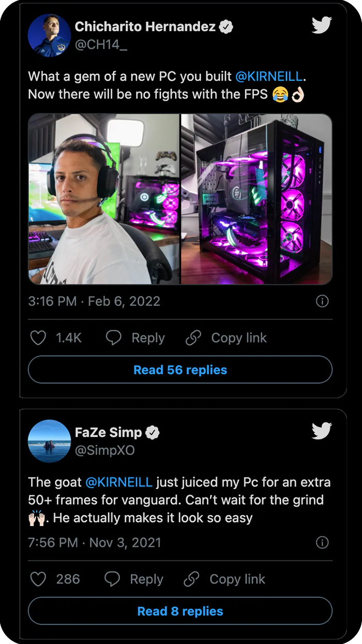Image resolution: width=362 pixels, height=644 pixels.
Task: Like the FaZe Simp tweet with heart icon
Action: pos(38,579)
